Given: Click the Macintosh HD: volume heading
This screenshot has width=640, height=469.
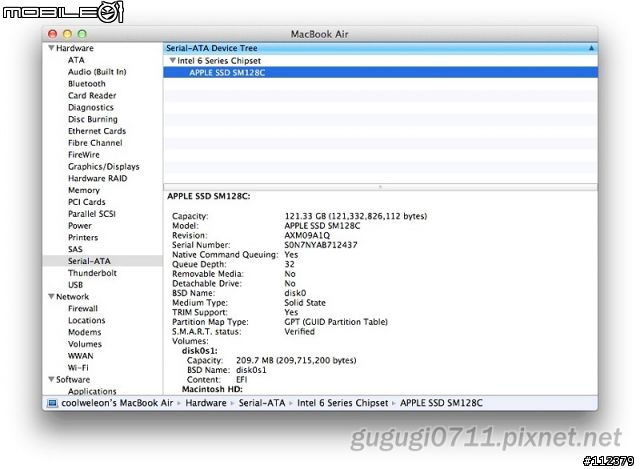Looking at the screenshot, I should (212, 389).
